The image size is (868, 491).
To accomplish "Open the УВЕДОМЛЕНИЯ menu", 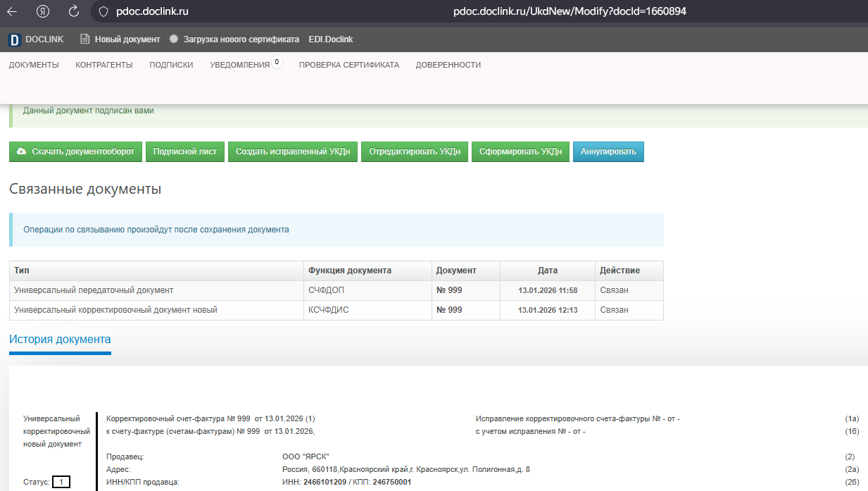I will click(240, 65).
